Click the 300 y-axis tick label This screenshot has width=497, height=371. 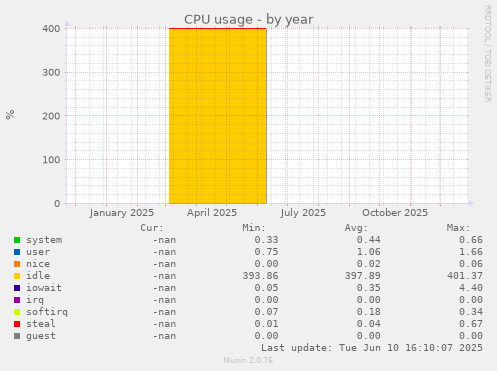tap(51, 72)
